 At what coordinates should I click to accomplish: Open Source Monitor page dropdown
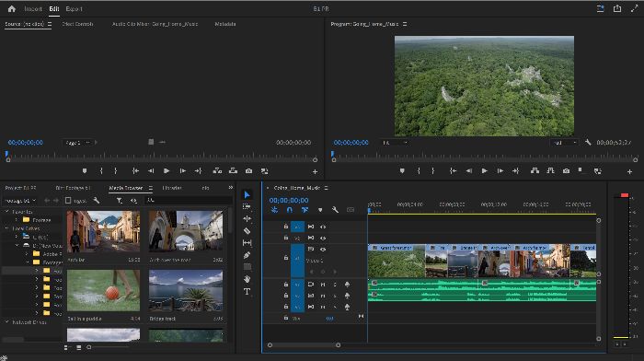(x=77, y=142)
